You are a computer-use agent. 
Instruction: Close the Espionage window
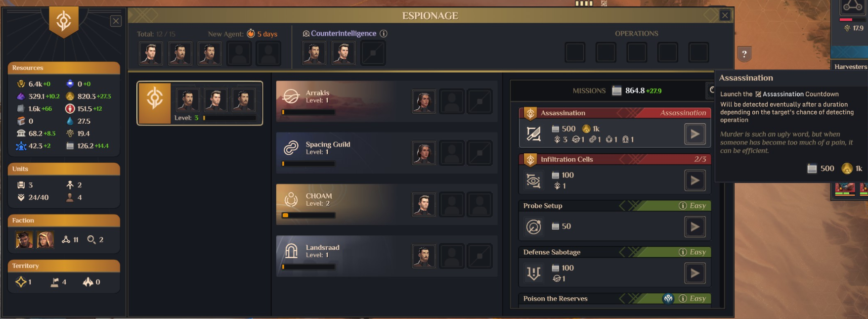(725, 15)
